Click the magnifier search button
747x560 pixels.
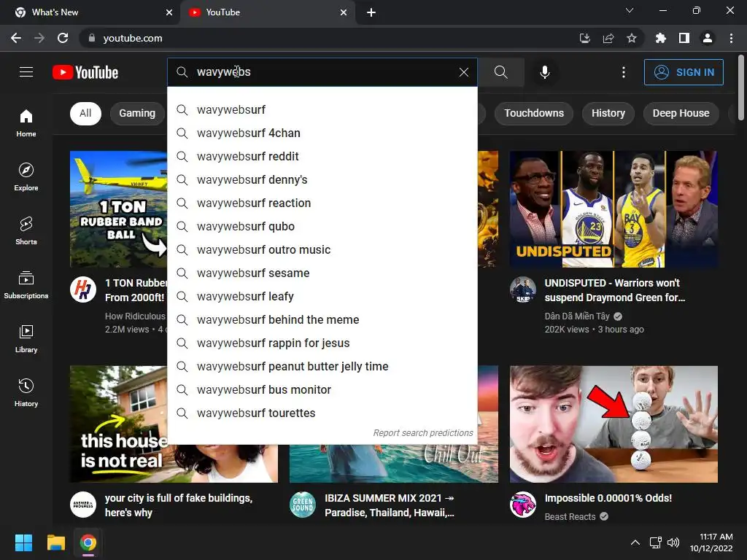coord(500,72)
